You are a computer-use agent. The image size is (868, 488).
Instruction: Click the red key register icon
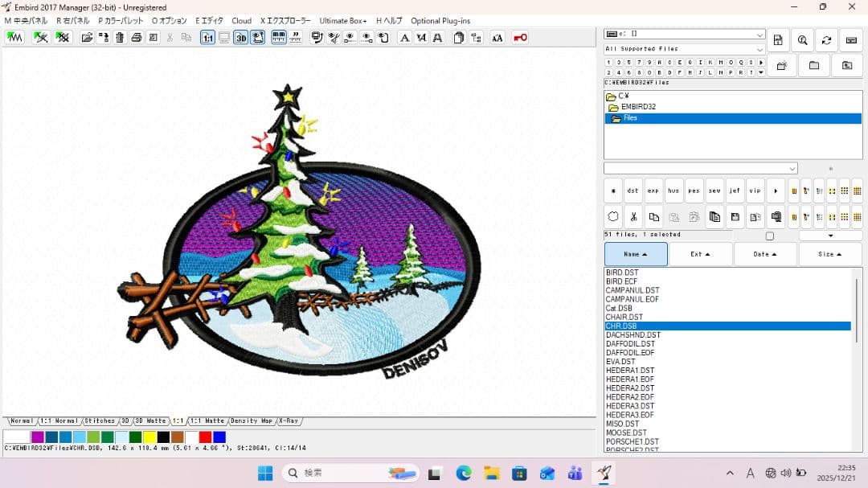coord(520,38)
